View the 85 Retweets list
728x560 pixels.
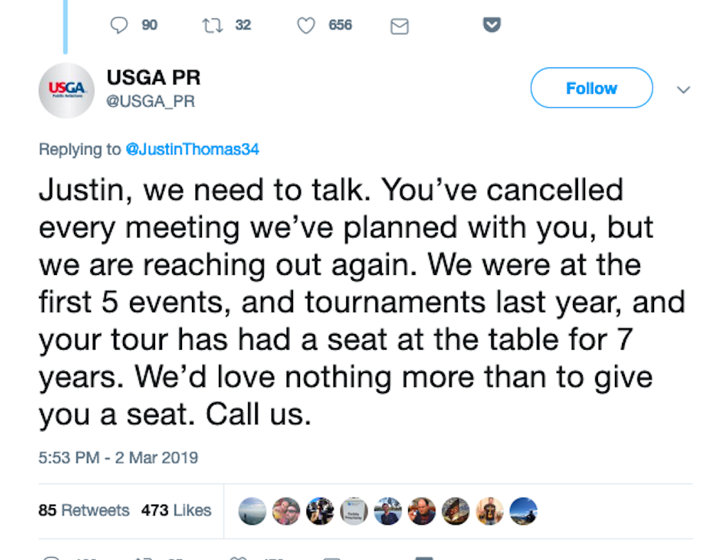84,510
